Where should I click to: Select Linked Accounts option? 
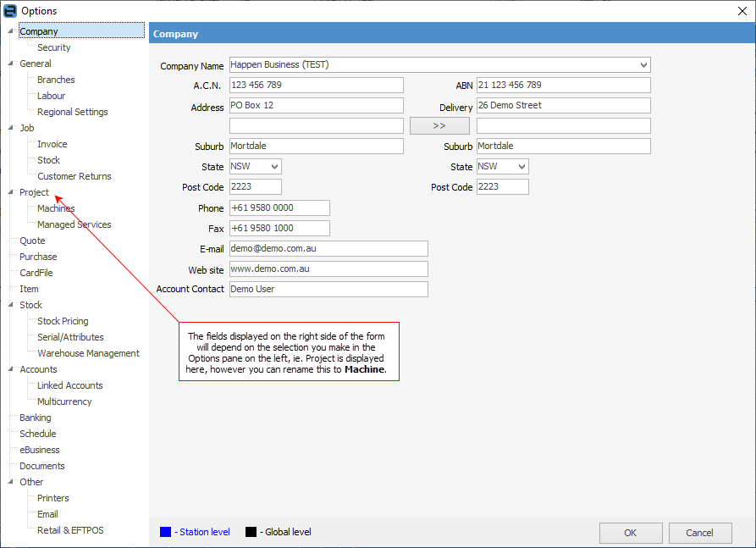click(x=69, y=385)
